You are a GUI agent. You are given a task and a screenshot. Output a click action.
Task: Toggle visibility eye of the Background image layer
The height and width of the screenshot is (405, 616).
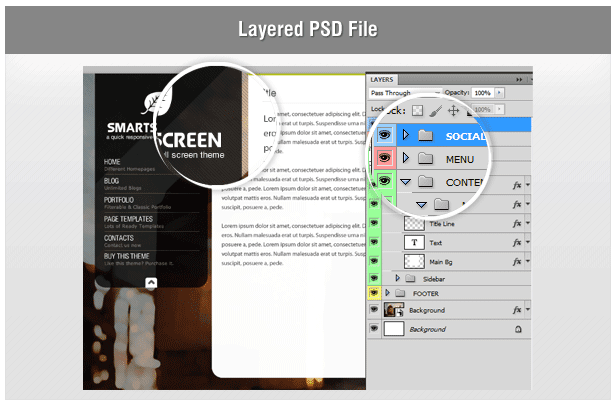coord(374,309)
